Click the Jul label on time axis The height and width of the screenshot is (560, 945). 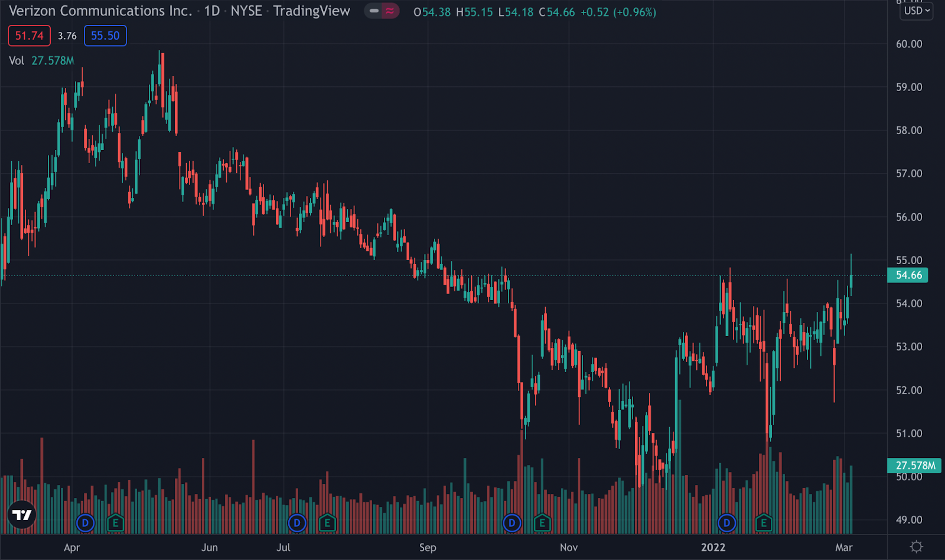point(283,548)
